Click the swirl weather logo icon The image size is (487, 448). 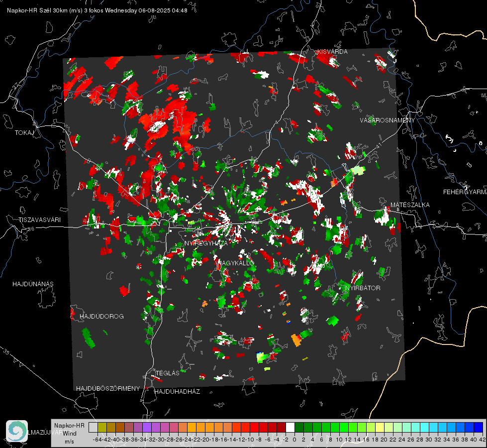coord(17,431)
